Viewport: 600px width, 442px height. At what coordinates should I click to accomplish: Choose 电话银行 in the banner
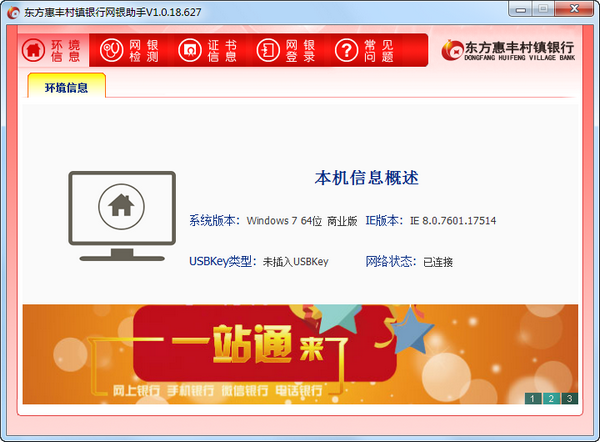tap(296, 389)
